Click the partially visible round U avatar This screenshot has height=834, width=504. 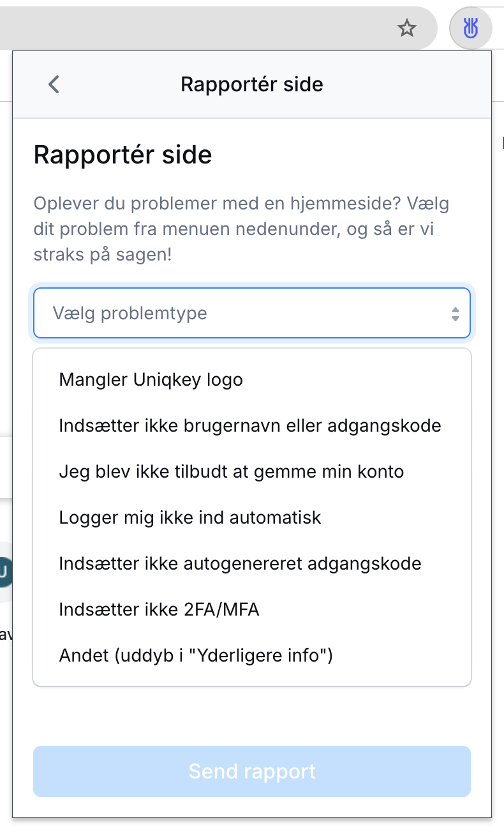pyautogui.click(x=5, y=572)
